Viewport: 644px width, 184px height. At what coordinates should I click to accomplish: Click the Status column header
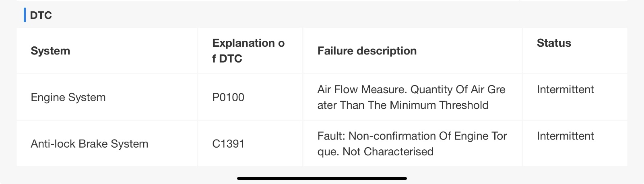[x=554, y=43]
